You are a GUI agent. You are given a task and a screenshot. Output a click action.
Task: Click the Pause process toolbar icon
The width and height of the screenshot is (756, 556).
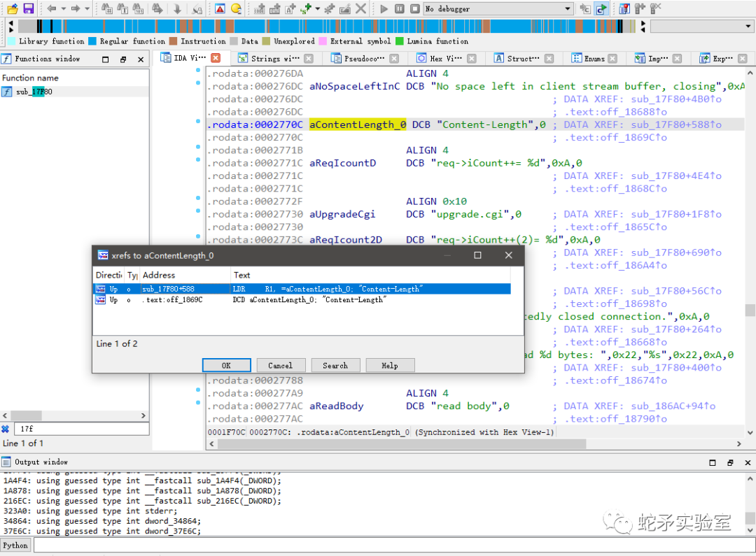tap(399, 8)
